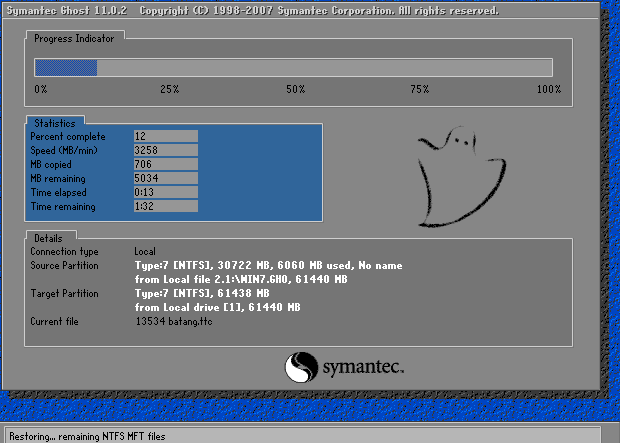Click the Time remaining label
Viewport: 620px width, 443px height.
[x=63, y=207]
